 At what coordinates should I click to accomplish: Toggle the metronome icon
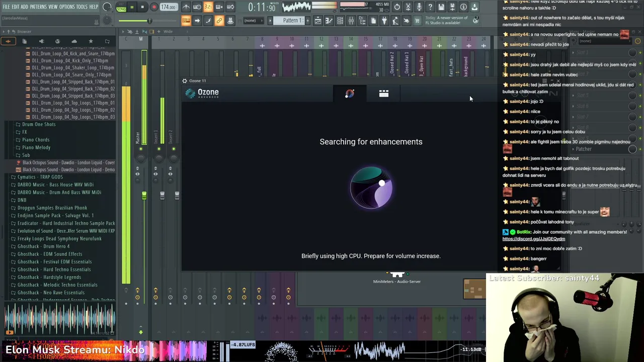186,7
